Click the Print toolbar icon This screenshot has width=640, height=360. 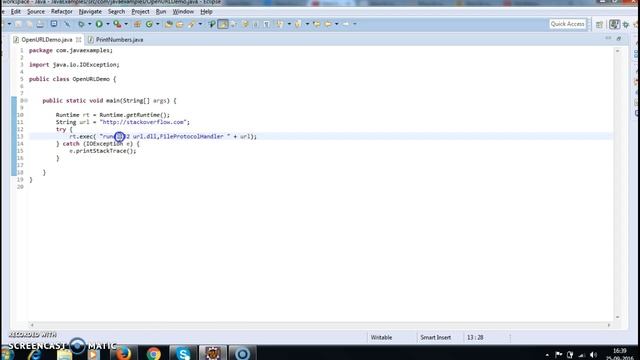[x=40, y=24]
